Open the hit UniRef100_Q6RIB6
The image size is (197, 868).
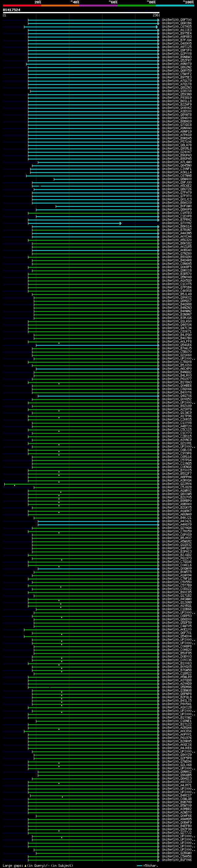pyautogui.click(x=176, y=23)
